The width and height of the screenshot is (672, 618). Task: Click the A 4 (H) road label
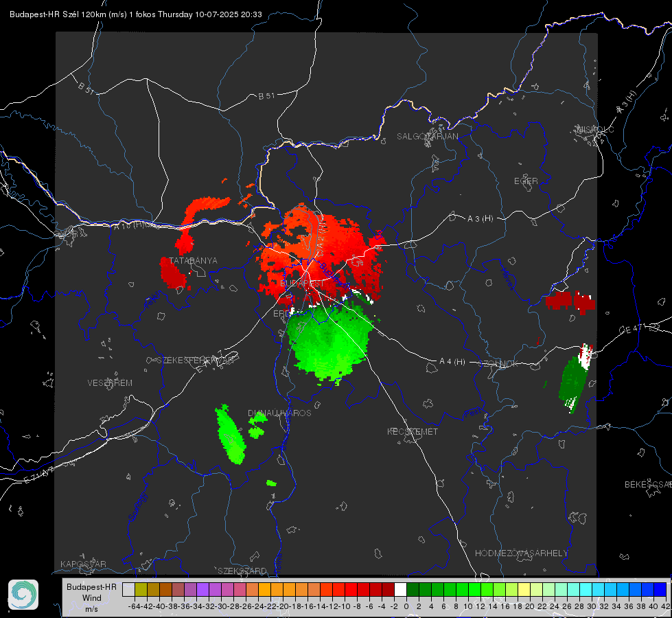(452, 362)
